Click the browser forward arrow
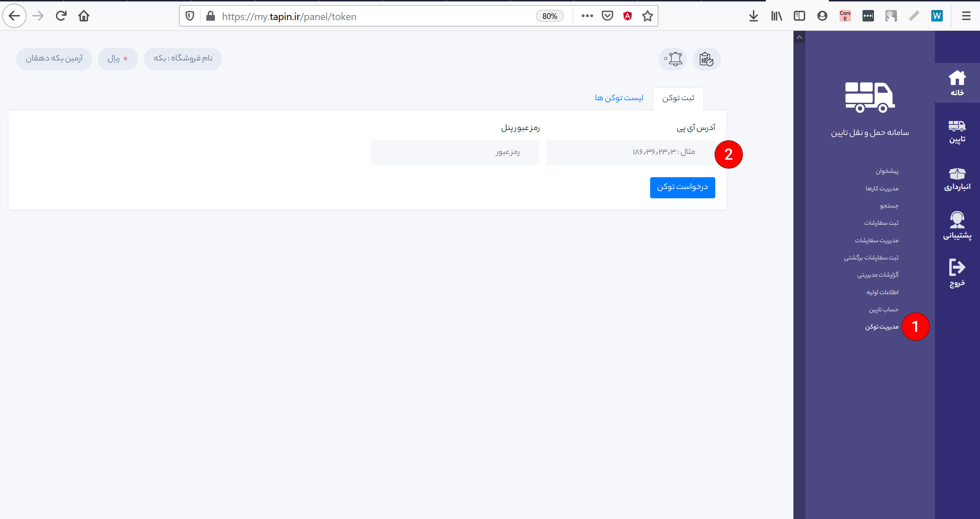The image size is (980, 519). (38, 16)
